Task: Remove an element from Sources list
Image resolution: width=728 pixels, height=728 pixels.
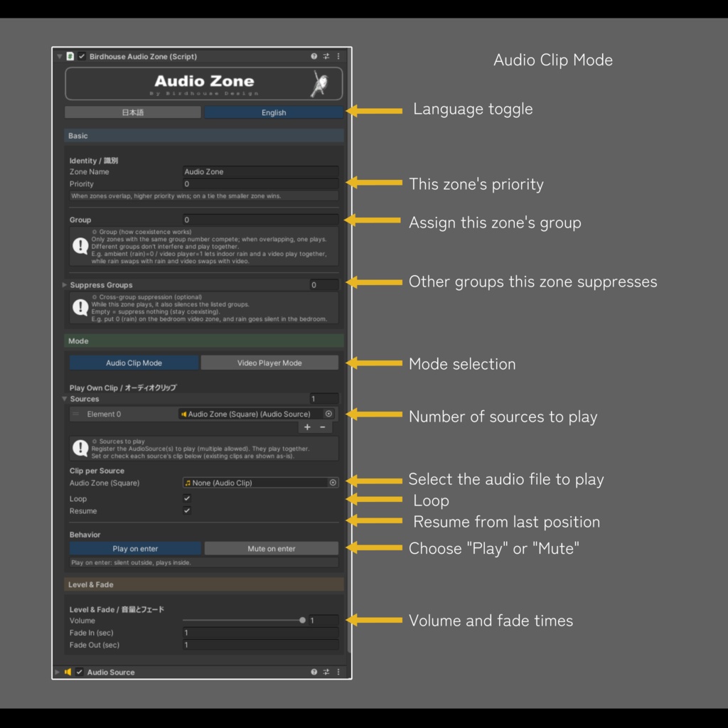Action: (x=323, y=427)
